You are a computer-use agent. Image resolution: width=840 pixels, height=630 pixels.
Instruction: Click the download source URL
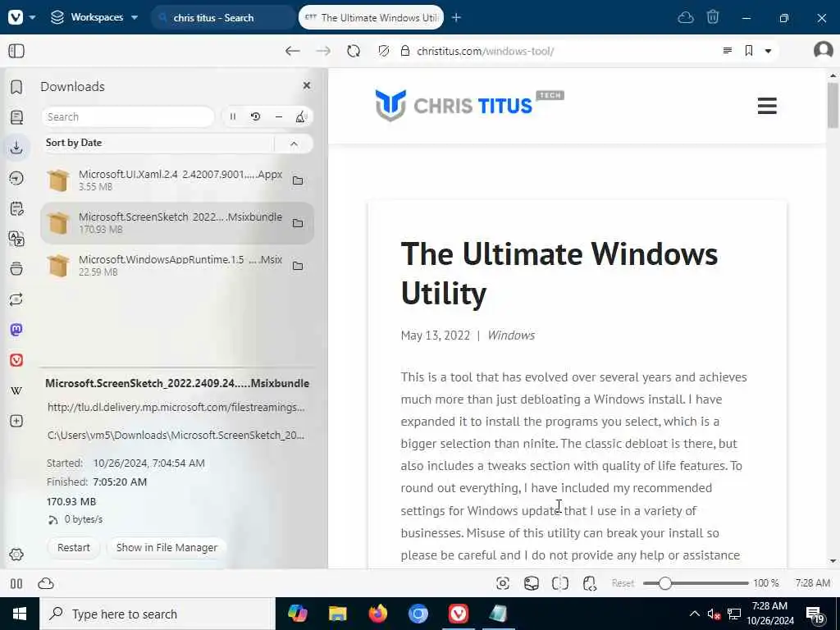176,407
